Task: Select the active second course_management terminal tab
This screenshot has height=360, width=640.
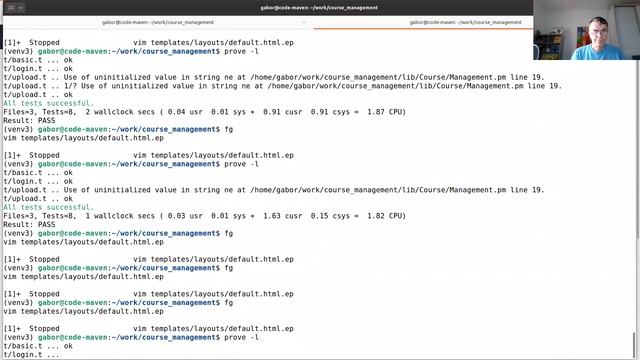Action: tap(465, 22)
